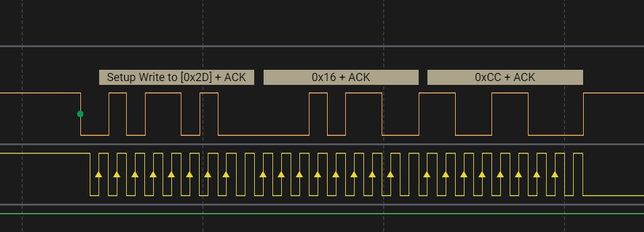Select the 0x16 + ACK data frame label
Image resolution: width=644 pixels, height=232 pixels.
pos(341,77)
